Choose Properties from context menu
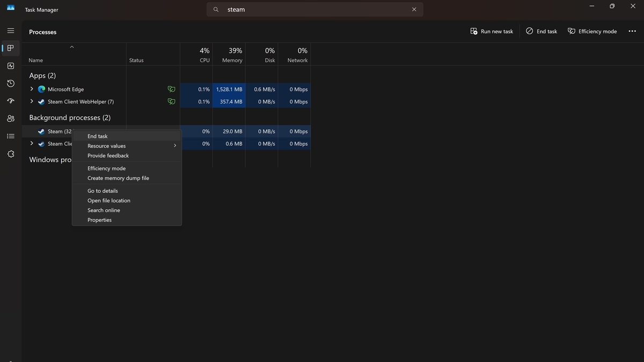The width and height of the screenshot is (644, 362). tap(127, 220)
